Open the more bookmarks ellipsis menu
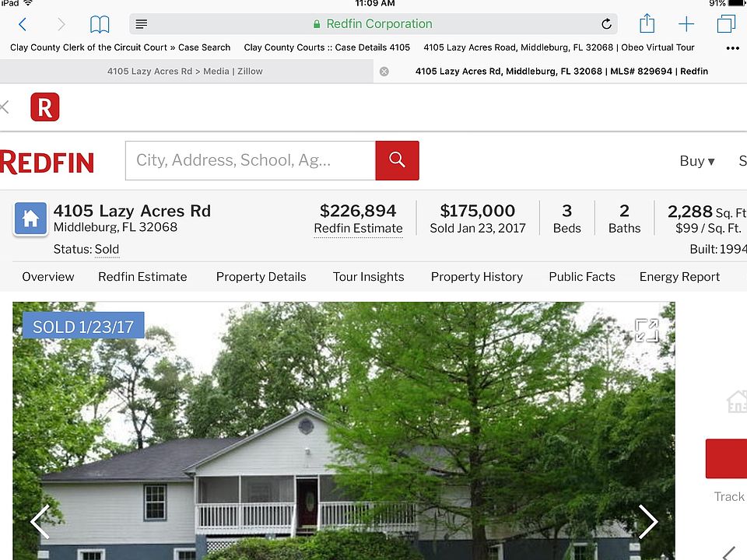 pos(732,47)
